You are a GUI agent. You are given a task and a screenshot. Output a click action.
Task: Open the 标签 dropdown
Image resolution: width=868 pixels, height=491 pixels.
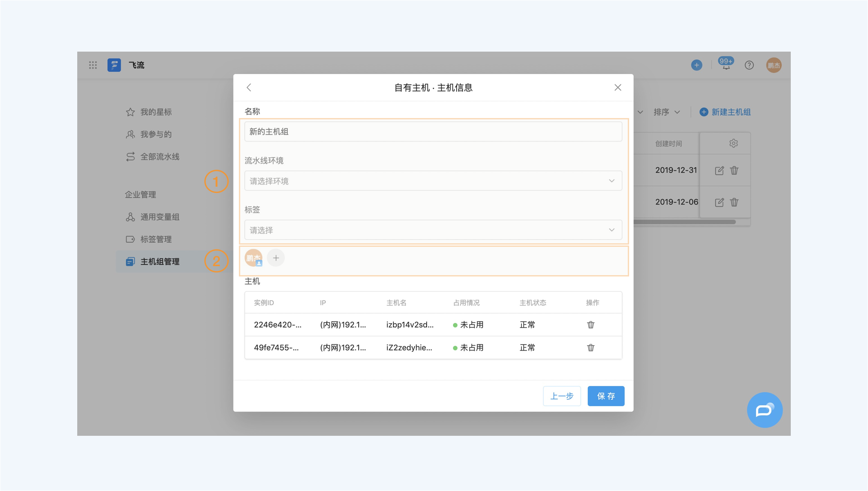433,230
